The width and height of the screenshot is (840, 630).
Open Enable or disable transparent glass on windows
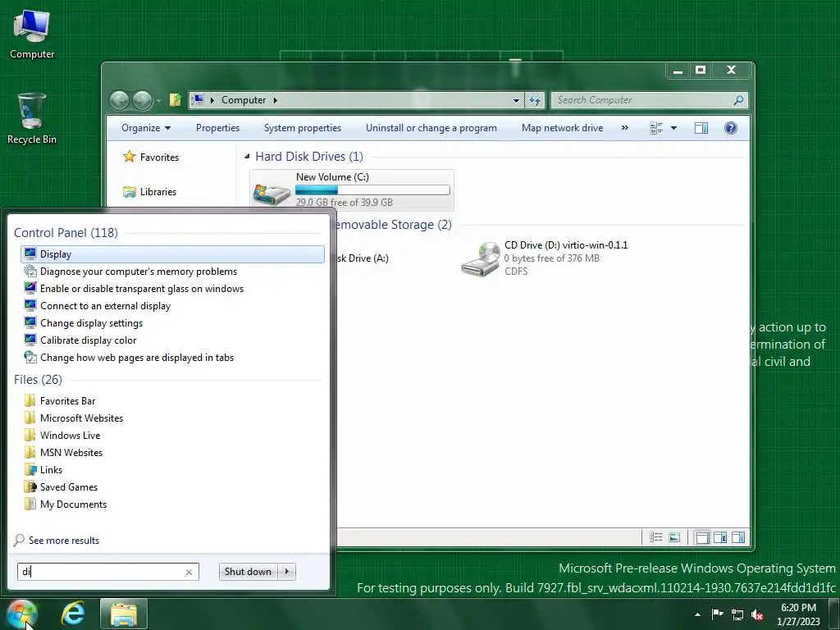tap(141, 289)
